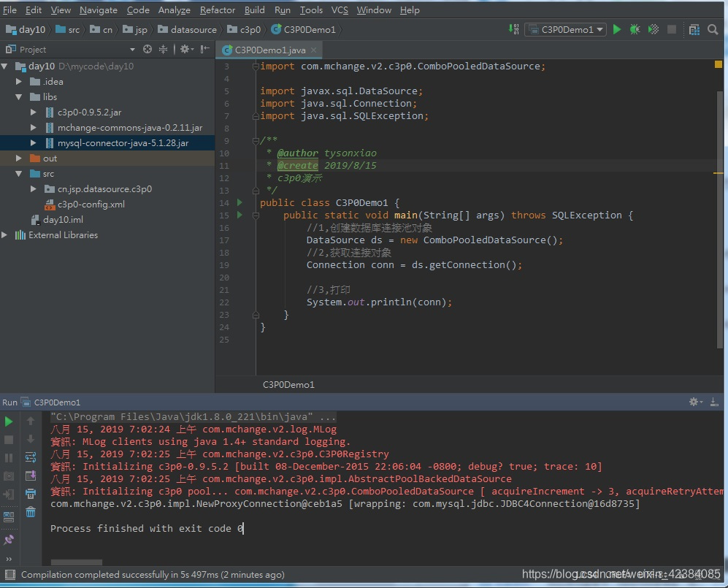
Task: Expand the .idea folder
Action: click(19, 82)
